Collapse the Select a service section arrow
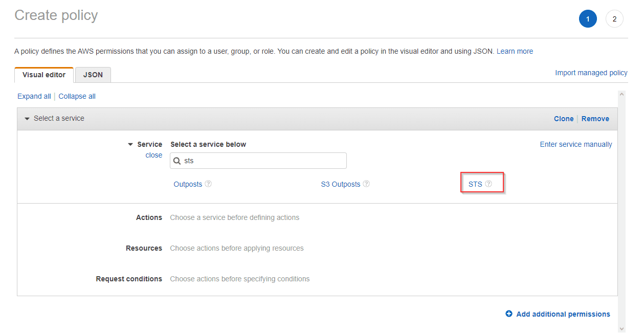 [x=27, y=119]
